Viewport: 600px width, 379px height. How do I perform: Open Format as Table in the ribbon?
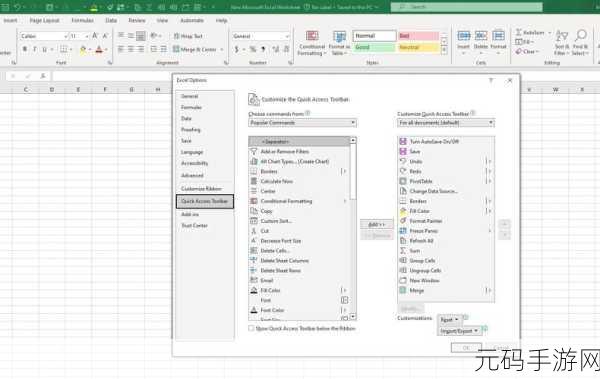(339, 43)
